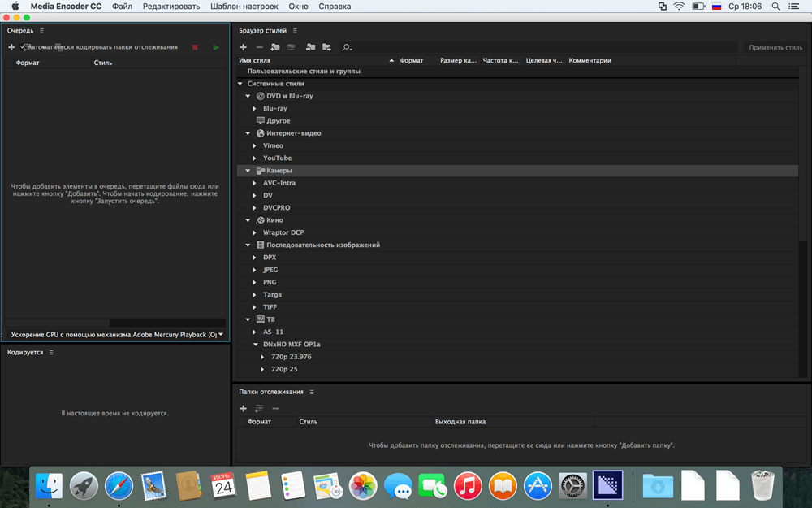This screenshot has width=812, height=508.
Task: Expand the 720p 23.976 presets
Action: tap(262, 357)
